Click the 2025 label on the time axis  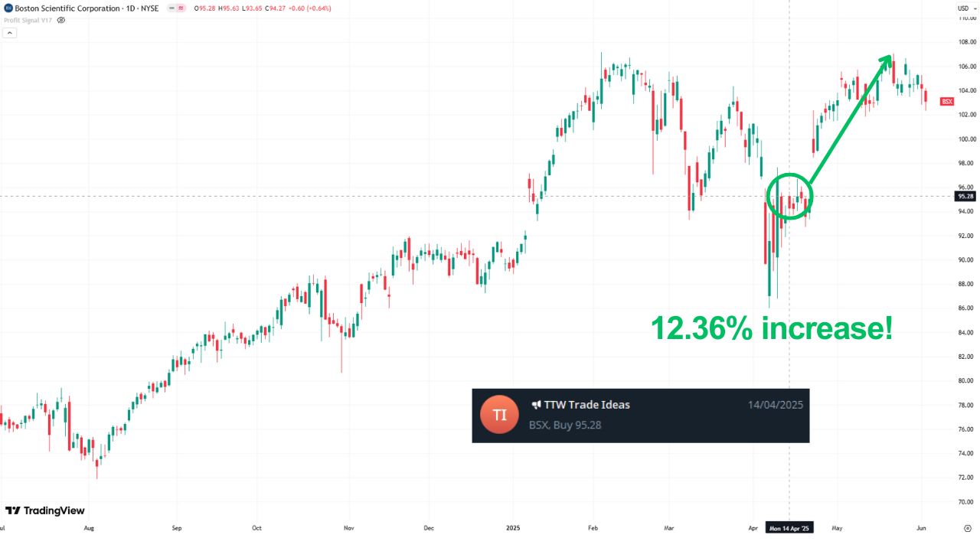(513, 528)
